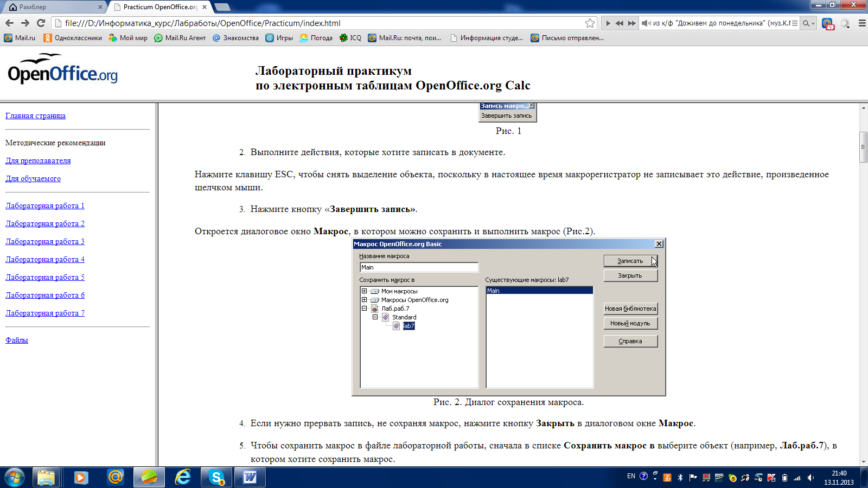Collapse Лаб.раб.7 tree node in figure

(365, 309)
